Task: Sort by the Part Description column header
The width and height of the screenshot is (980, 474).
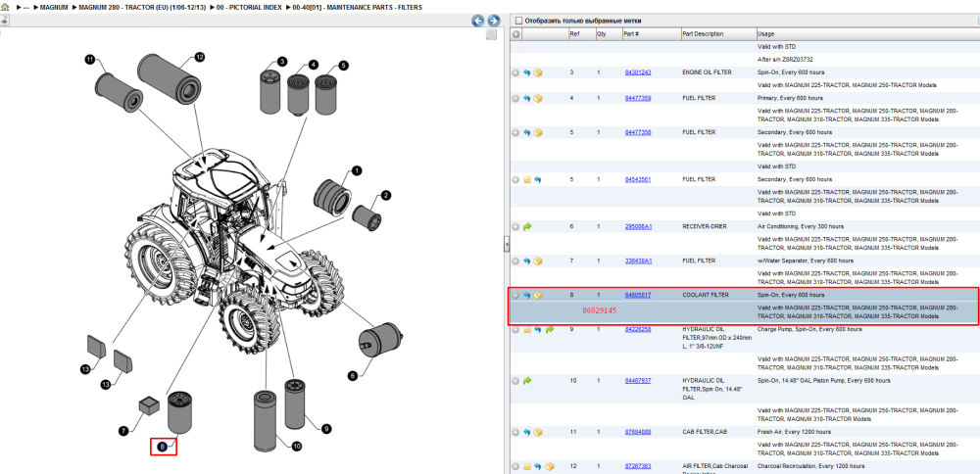Action: [x=718, y=34]
